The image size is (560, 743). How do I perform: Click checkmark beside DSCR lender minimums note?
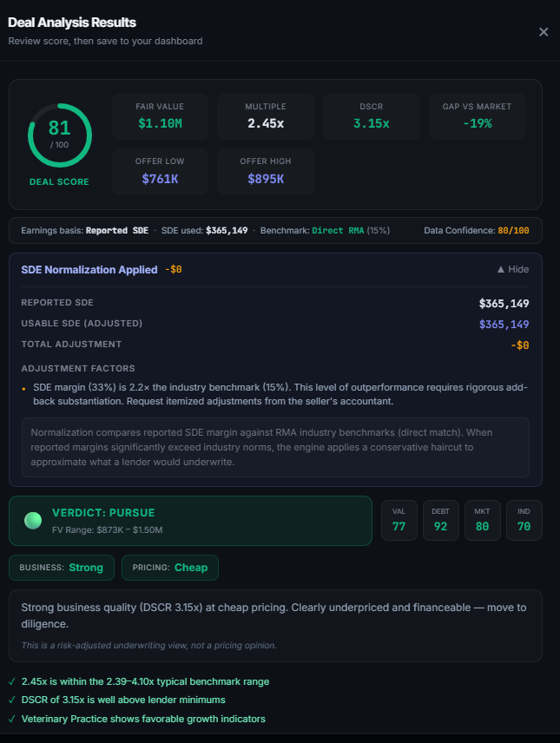point(11,700)
